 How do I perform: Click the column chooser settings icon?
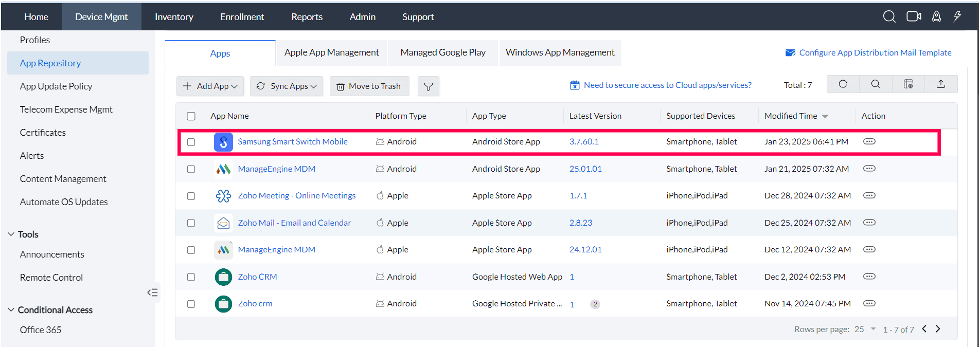point(908,84)
